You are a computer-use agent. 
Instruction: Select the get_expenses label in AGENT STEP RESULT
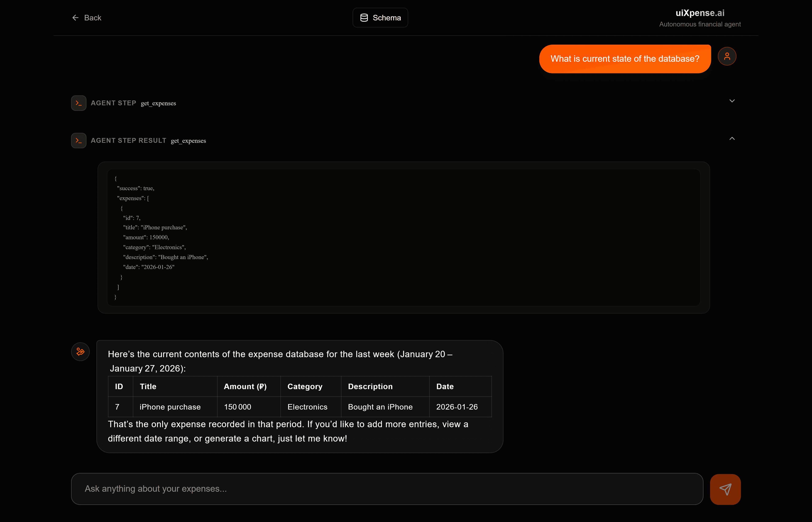pyautogui.click(x=188, y=141)
